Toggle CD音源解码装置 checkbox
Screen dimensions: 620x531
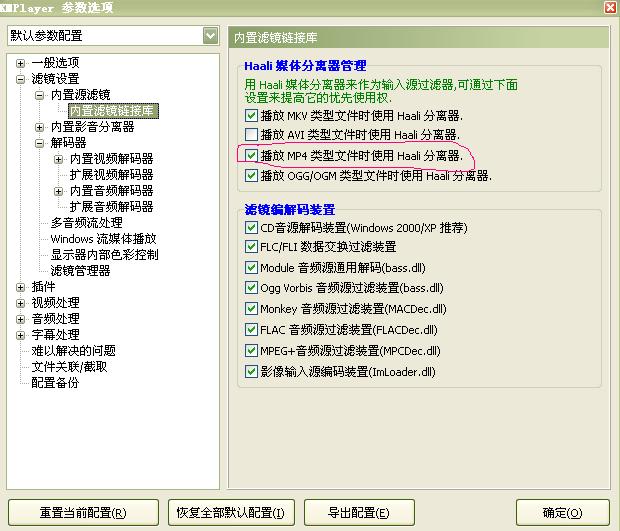point(251,227)
